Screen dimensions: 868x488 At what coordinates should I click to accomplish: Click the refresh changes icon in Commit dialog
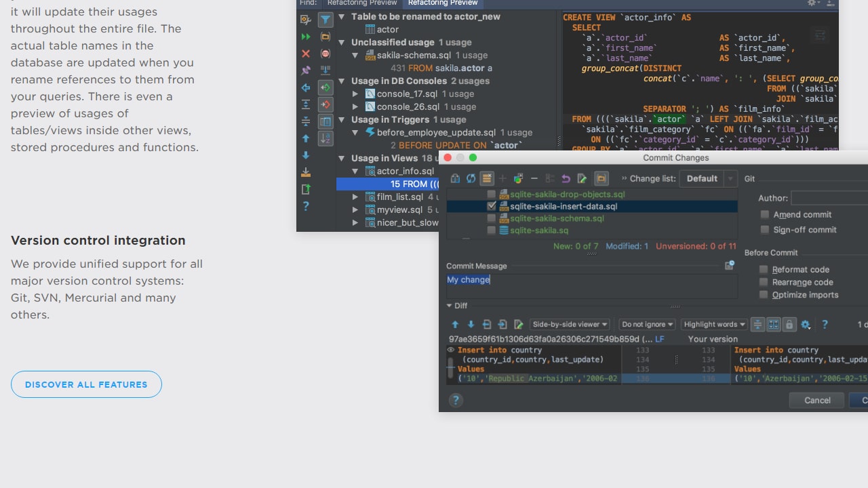click(471, 179)
